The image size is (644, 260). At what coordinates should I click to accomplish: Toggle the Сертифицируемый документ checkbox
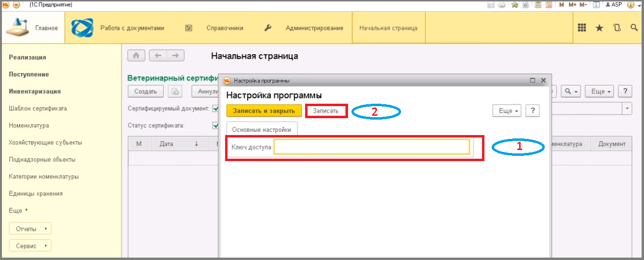pyautogui.click(x=215, y=109)
